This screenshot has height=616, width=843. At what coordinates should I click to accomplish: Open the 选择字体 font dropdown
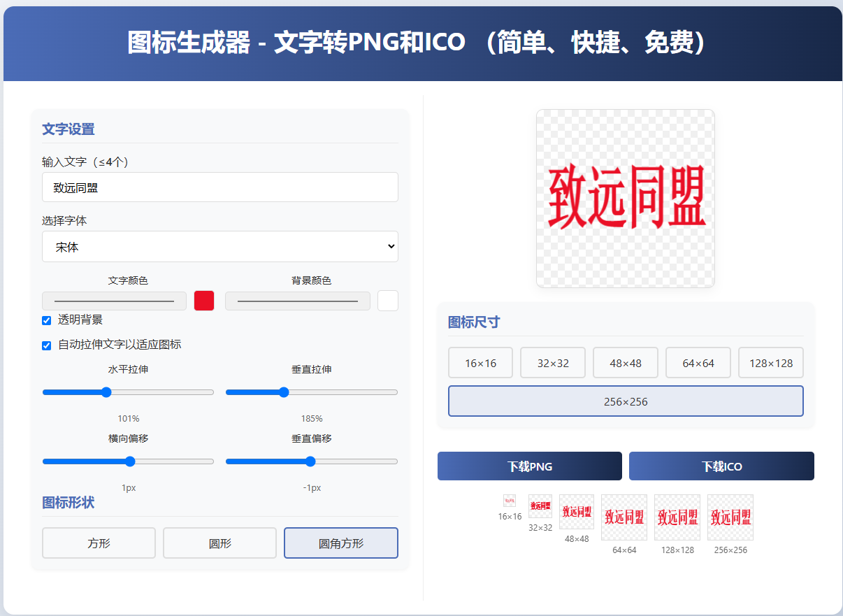pos(220,247)
